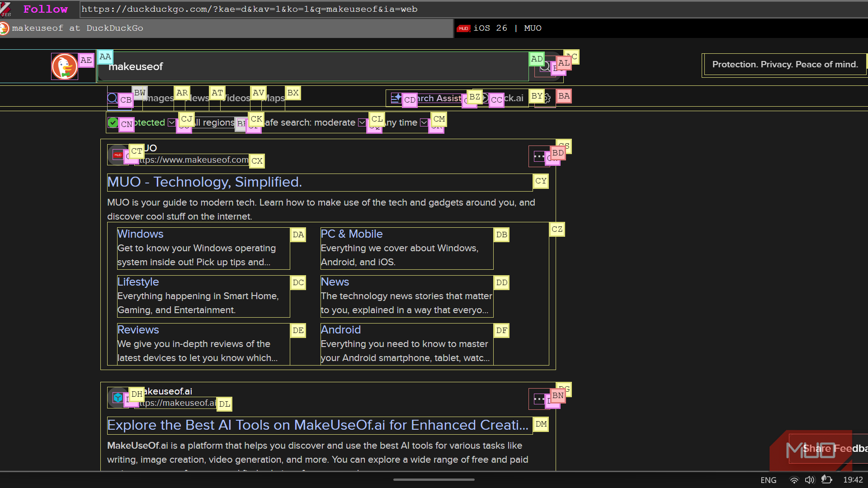The image size is (868, 488).
Task: Click the 19:42 clock in the tray
Action: coord(853,480)
